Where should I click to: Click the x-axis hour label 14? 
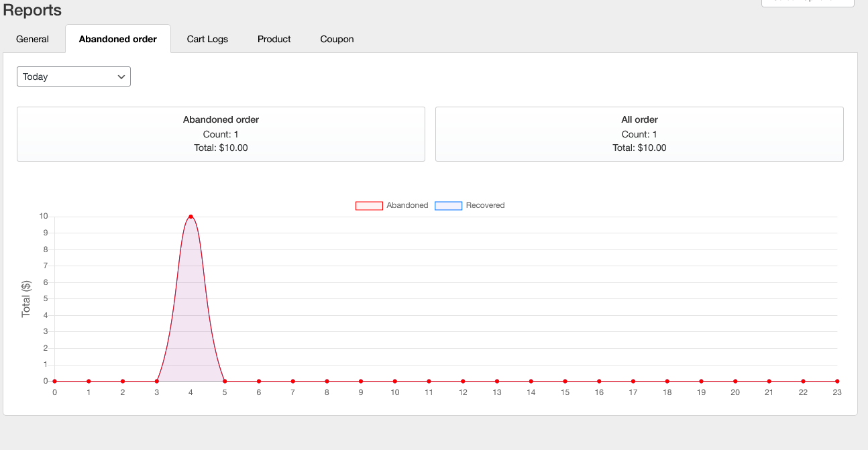(x=531, y=392)
